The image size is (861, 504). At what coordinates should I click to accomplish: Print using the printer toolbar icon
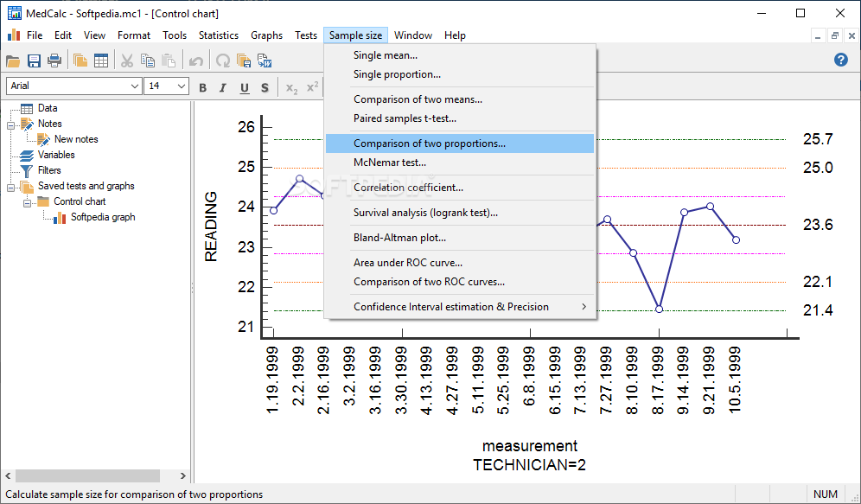(54, 61)
